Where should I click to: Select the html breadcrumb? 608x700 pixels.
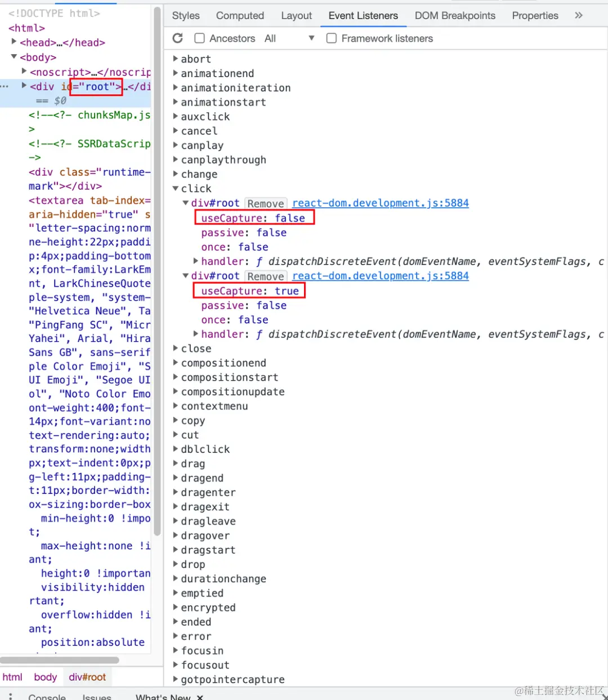(x=12, y=677)
